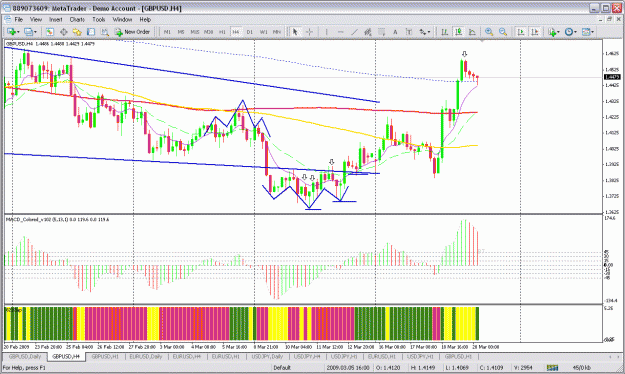Open the Strategy Tester icon

pyautogui.click(x=105, y=32)
